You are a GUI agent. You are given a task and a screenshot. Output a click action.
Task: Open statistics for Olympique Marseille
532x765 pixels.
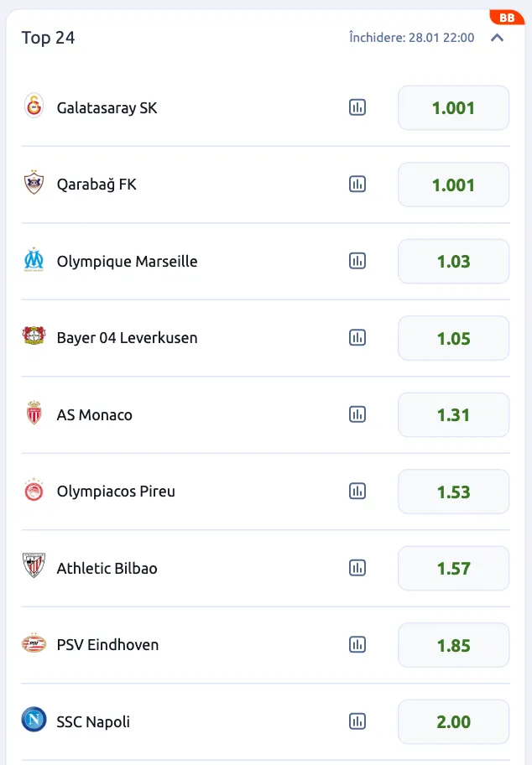click(357, 261)
